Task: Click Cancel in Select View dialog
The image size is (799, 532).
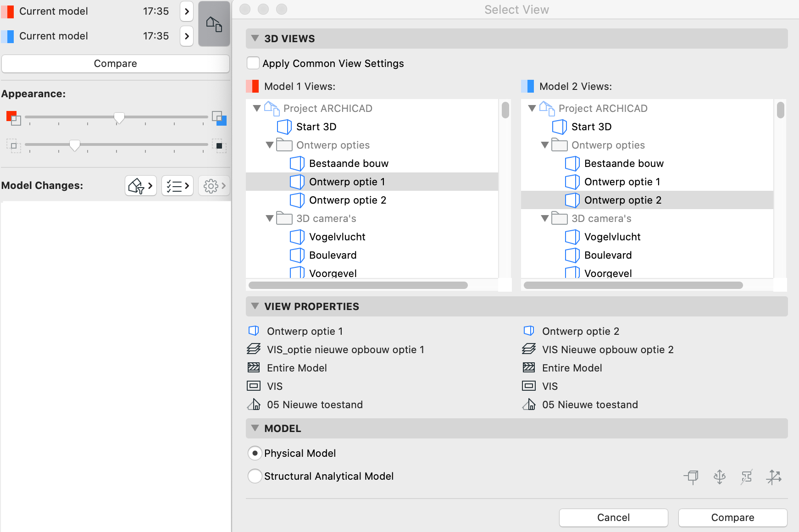Action: (x=613, y=517)
